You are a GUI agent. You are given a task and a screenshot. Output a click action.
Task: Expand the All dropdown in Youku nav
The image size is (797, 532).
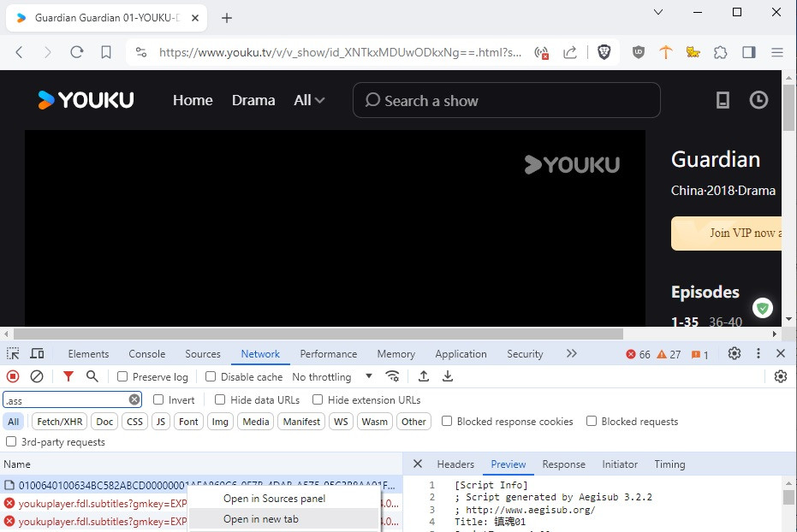[309, 100]
